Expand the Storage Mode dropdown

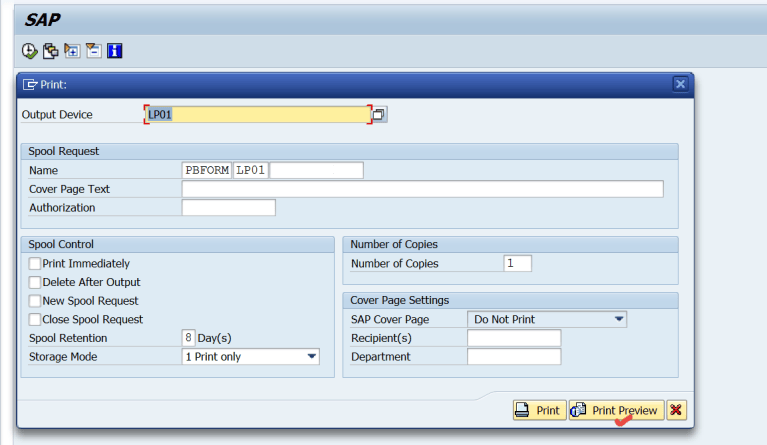[312, 356]
